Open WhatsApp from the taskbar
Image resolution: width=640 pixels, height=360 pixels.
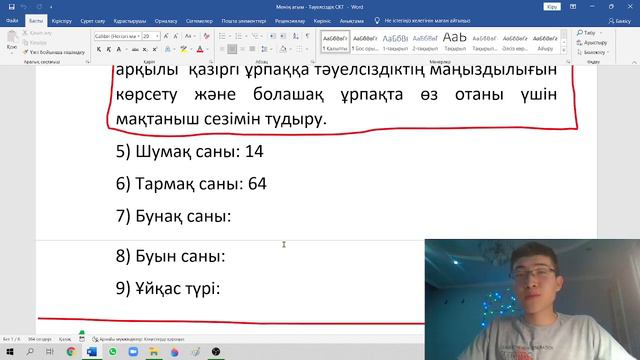coord(113,351)
